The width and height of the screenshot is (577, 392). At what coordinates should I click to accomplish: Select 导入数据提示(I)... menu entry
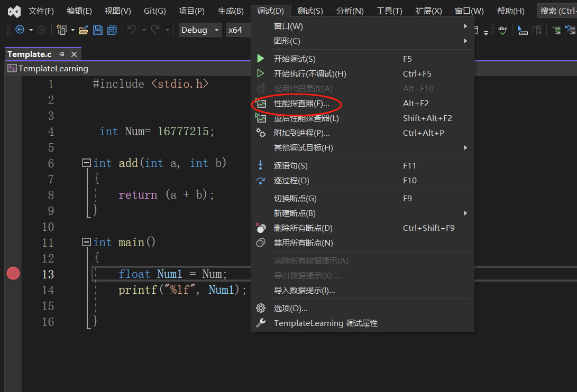pos(362,290)
